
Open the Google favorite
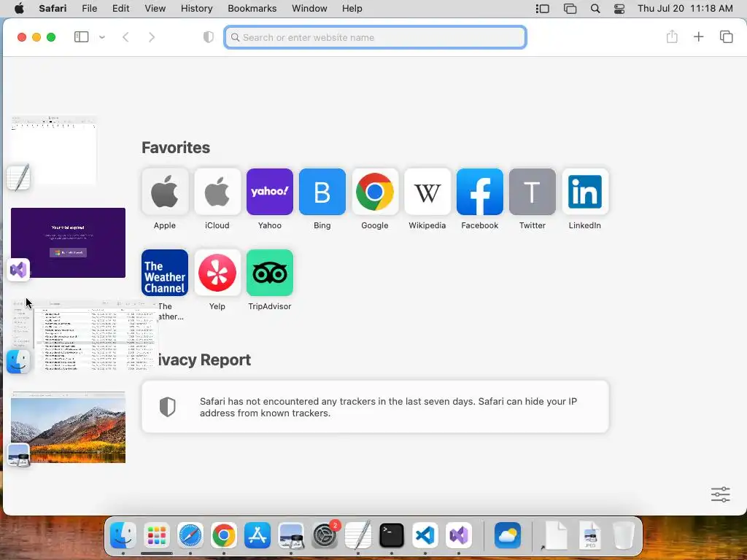375,192
